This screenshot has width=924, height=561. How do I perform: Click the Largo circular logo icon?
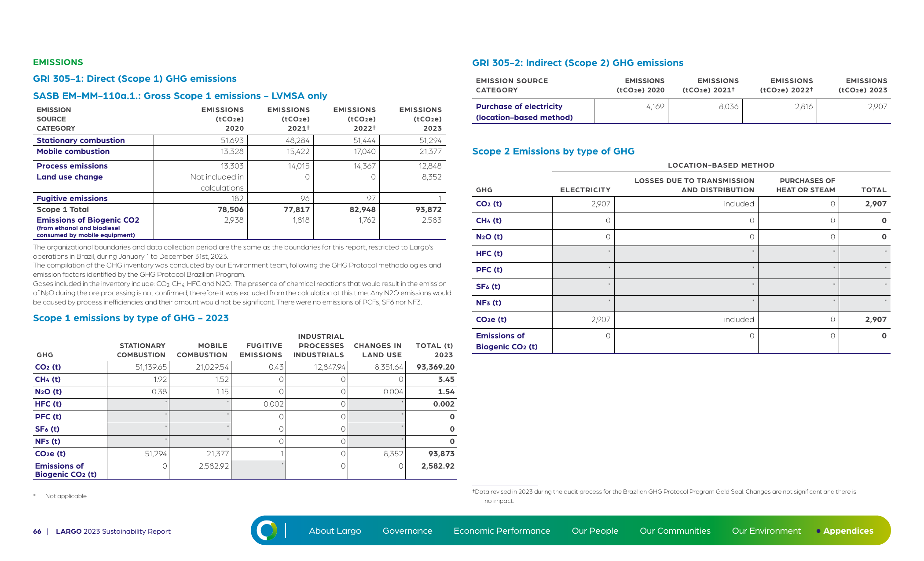(x=267, y=530)
